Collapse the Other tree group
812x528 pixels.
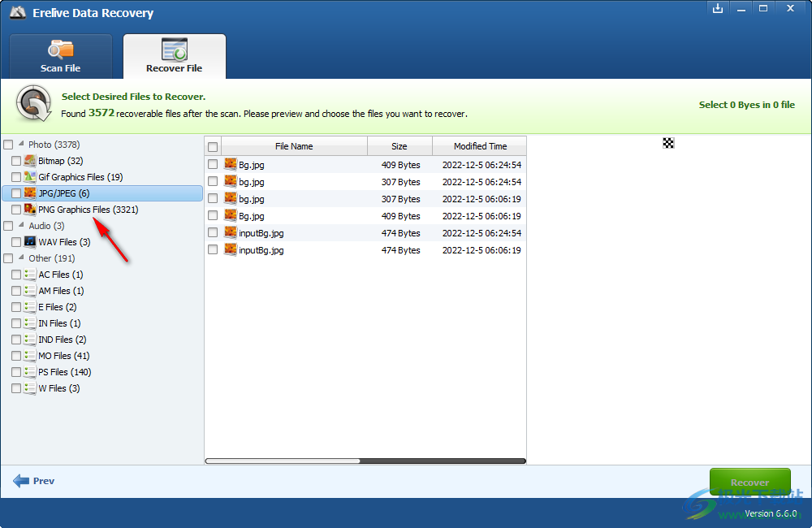tap(21, 257)
